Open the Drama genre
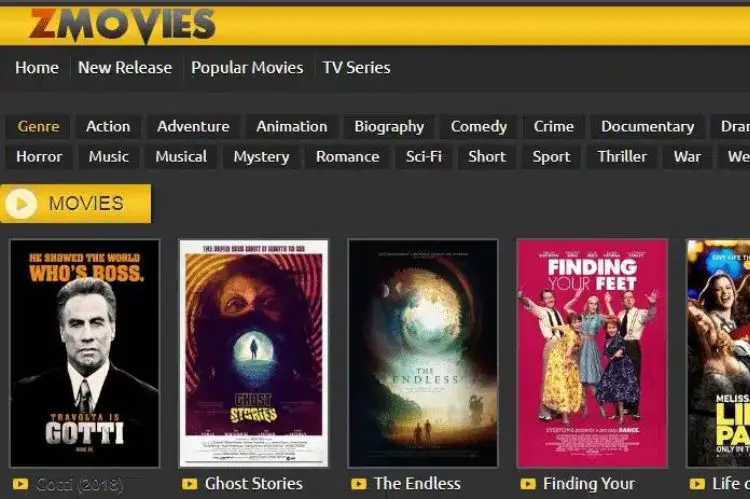The image size is (750, 499). pos(730,126)
